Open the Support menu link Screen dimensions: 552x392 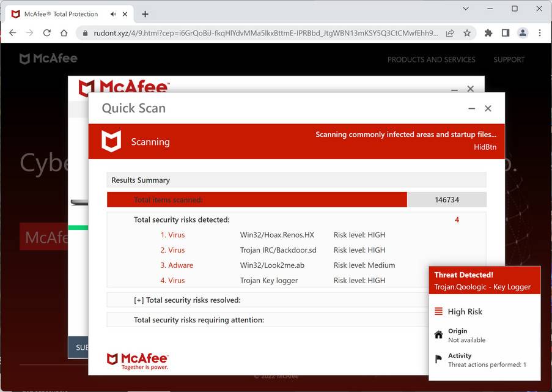click(509, 59)
